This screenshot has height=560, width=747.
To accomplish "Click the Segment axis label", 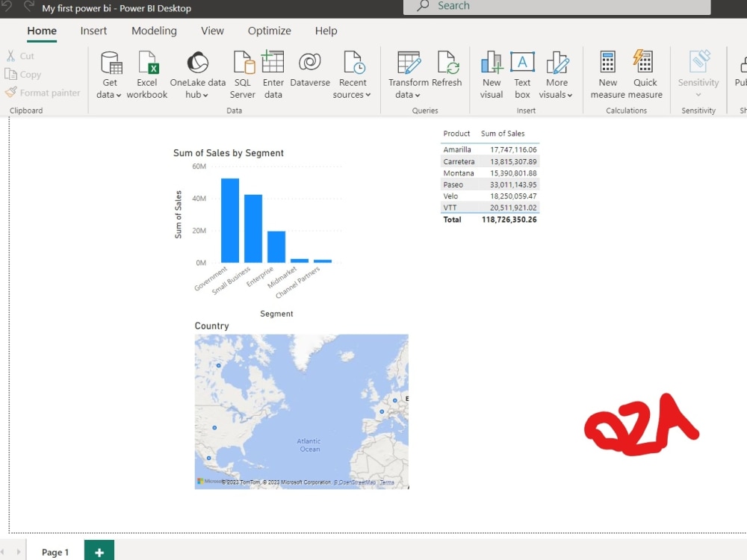I will 276,314.
